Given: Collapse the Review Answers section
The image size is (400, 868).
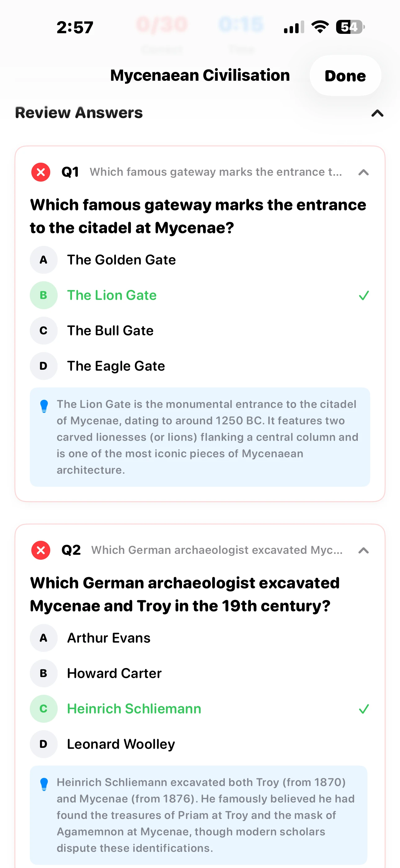Looking at the screenshot, I should [x=377, y=114].
